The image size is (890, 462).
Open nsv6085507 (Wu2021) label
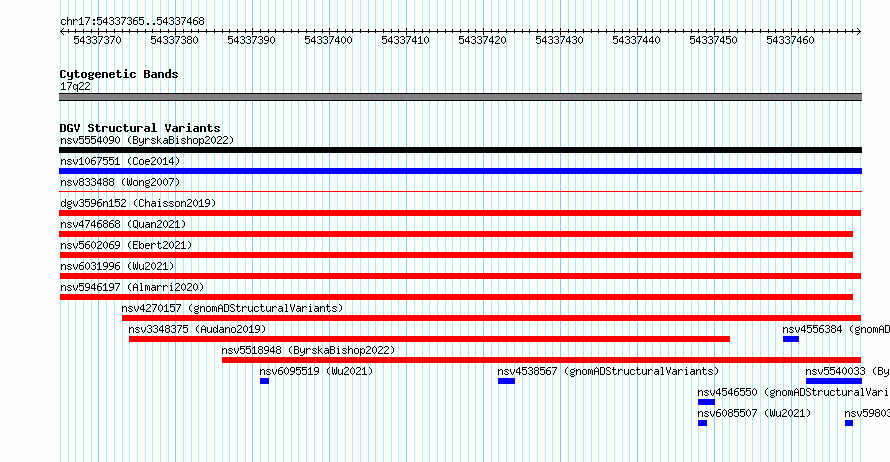click(754, 413)
